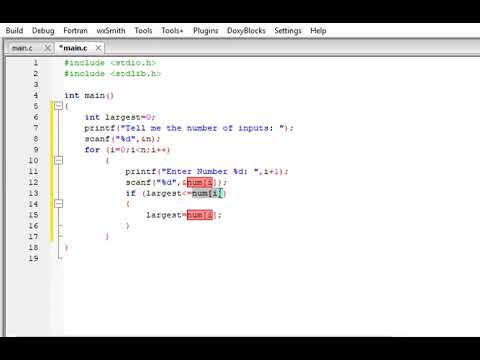Open the Plugins menu
This screenshot has height=360, width=480.
tap(206, 31)
